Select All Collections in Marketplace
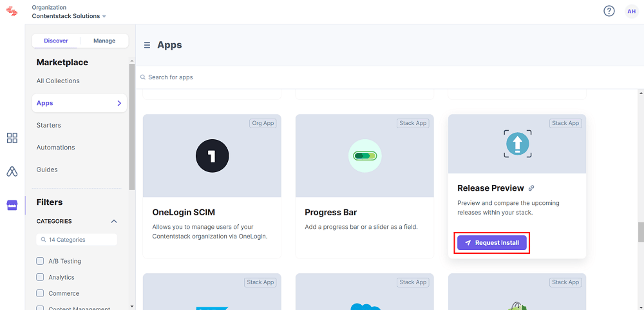The width and height of the screenshot is (644, 310). [x=58, y=81]
